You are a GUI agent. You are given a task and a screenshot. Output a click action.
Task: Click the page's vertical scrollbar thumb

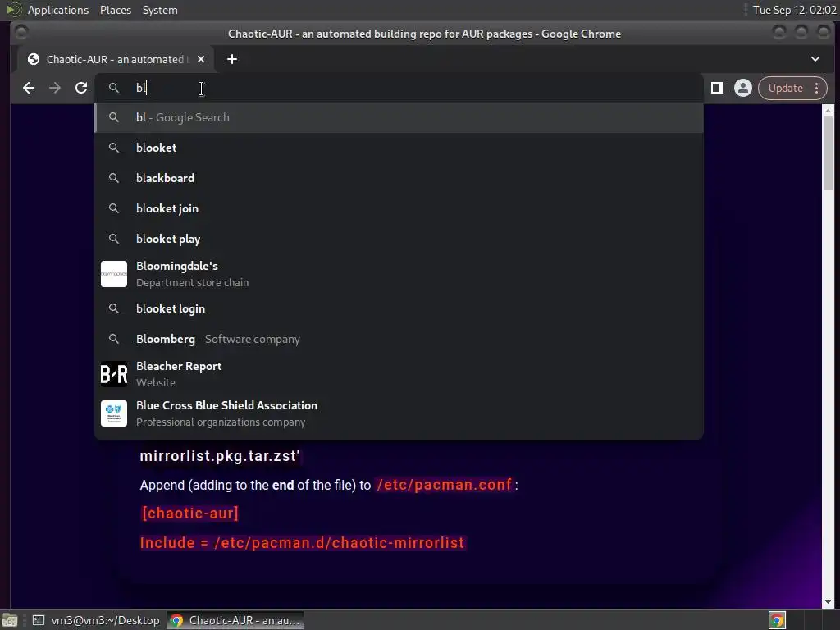point(829,153)
